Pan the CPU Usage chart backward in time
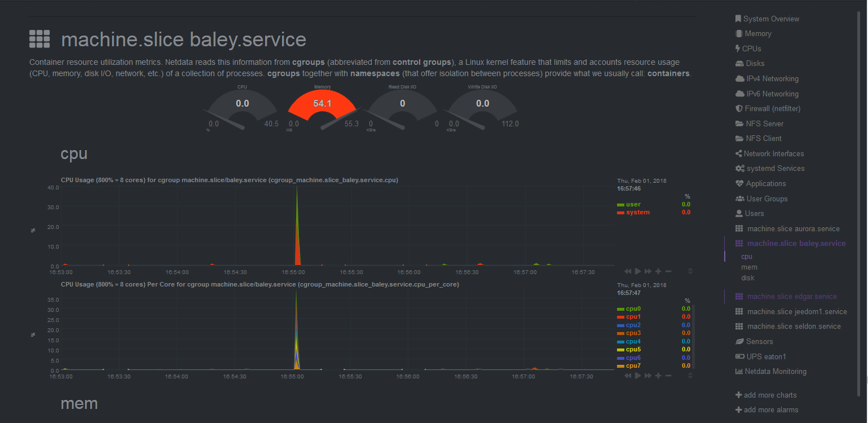Image resolution: width=868 pixels, height=423 pixels. [x=628, y=271]
